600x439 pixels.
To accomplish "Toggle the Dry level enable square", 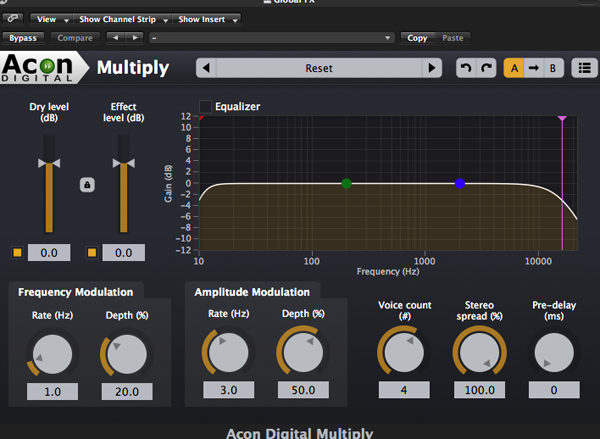I will [x=18, y=253].
